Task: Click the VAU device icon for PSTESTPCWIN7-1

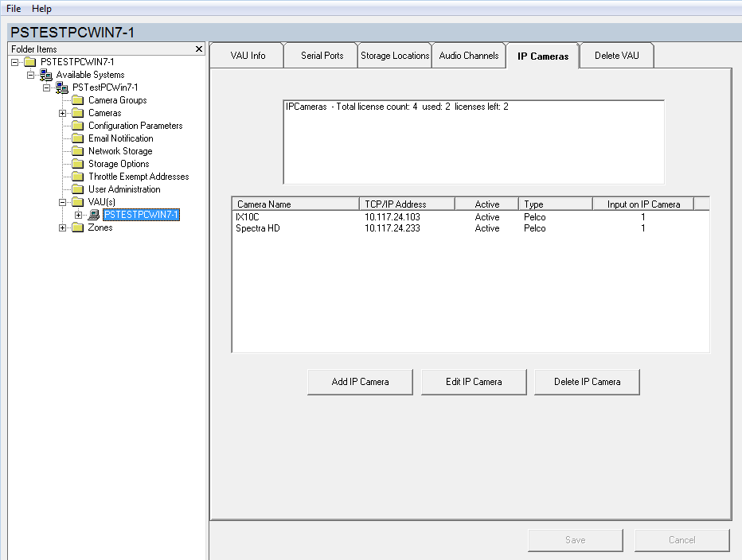Action: point(94,215)
